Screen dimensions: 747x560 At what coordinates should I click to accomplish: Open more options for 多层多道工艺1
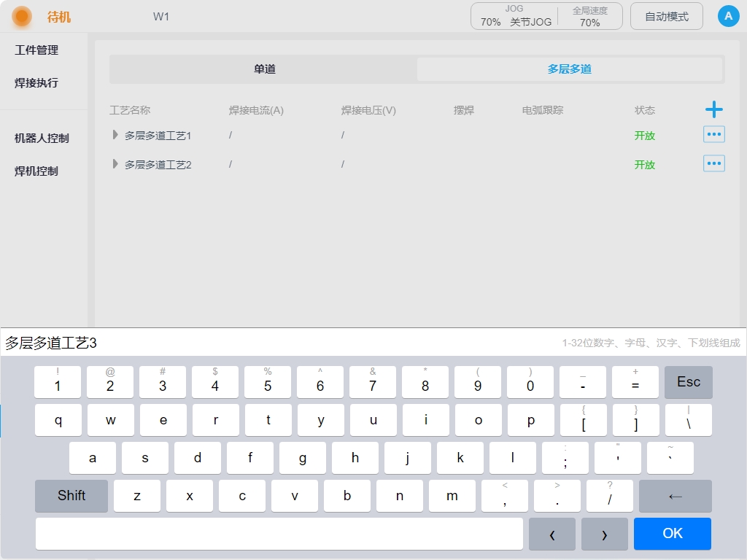pyautogui.click(x=713, y=135)
